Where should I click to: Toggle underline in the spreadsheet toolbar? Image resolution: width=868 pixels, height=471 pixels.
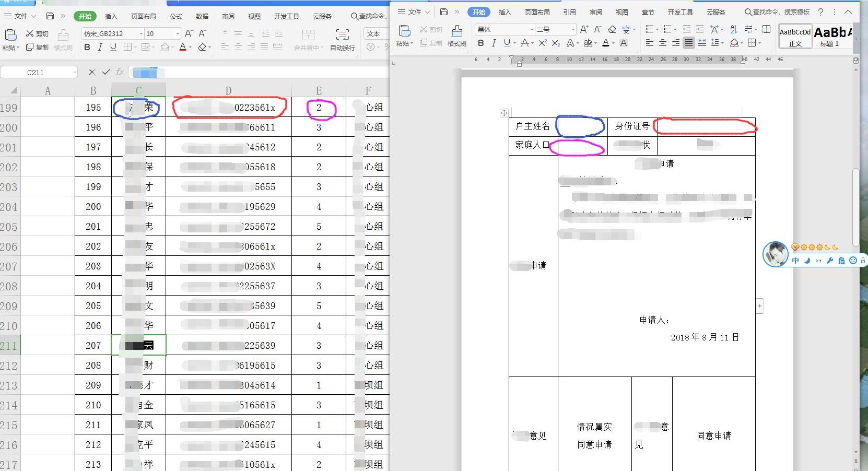pos(113,47)
